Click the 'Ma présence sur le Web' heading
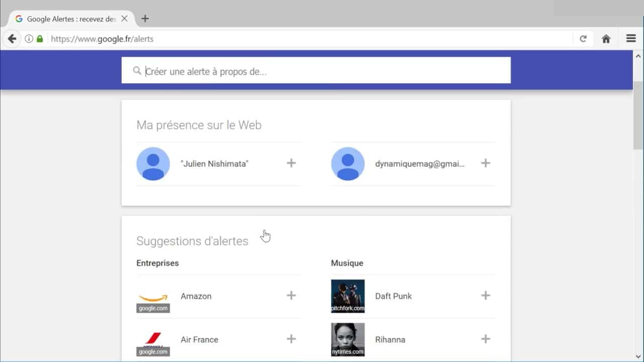The width and height of the screenshot is (644, 362). pos(199,125)
